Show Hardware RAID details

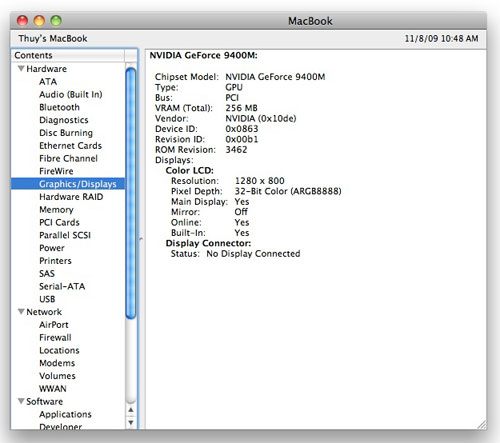pos(71,197)
